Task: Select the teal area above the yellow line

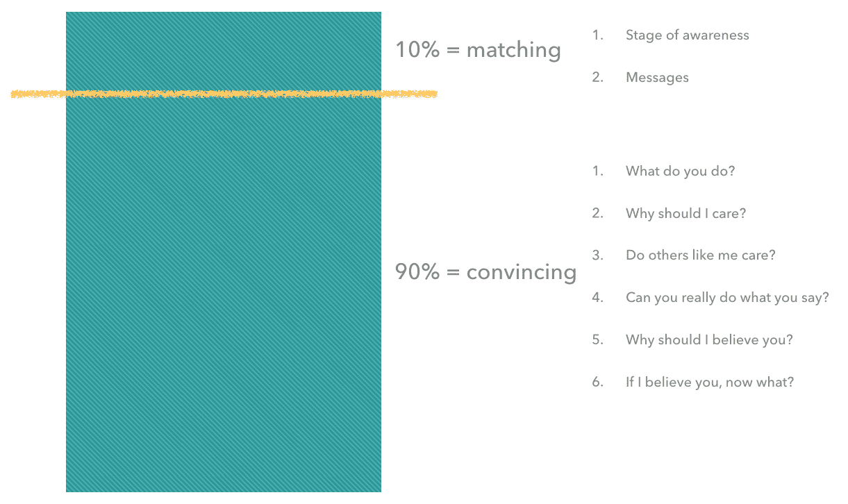Action: coord(224,50)
